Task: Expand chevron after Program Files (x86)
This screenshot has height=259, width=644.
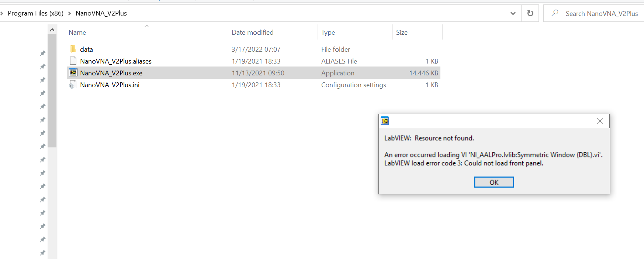Action: pos(69,13)
